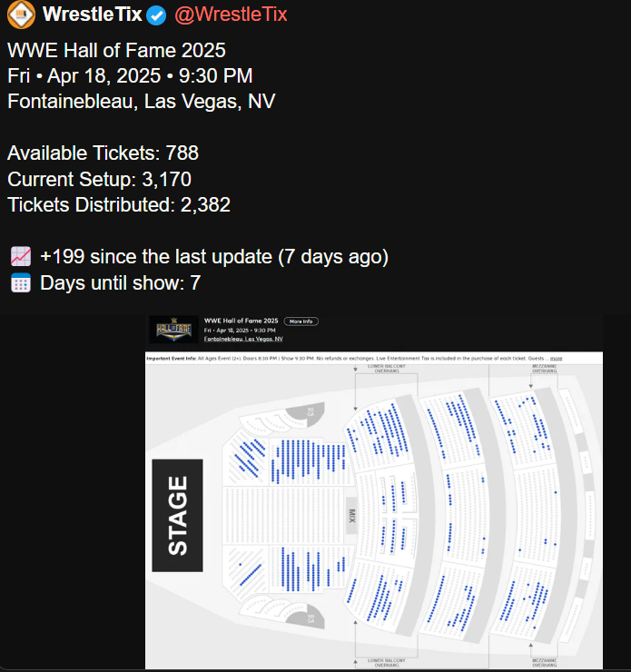Image resolution: width=631 pixels, height=672 pixels.
Task: Select the upper GA section near the stage
Action: (311, 412)
